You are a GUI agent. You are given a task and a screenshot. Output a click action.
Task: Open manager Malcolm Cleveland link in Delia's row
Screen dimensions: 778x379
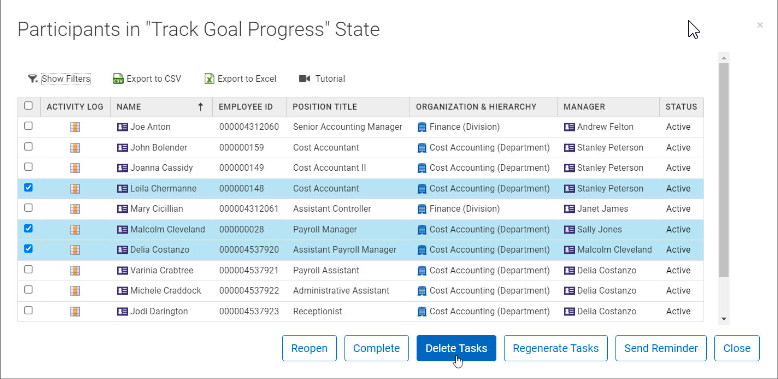coord(614,250)
